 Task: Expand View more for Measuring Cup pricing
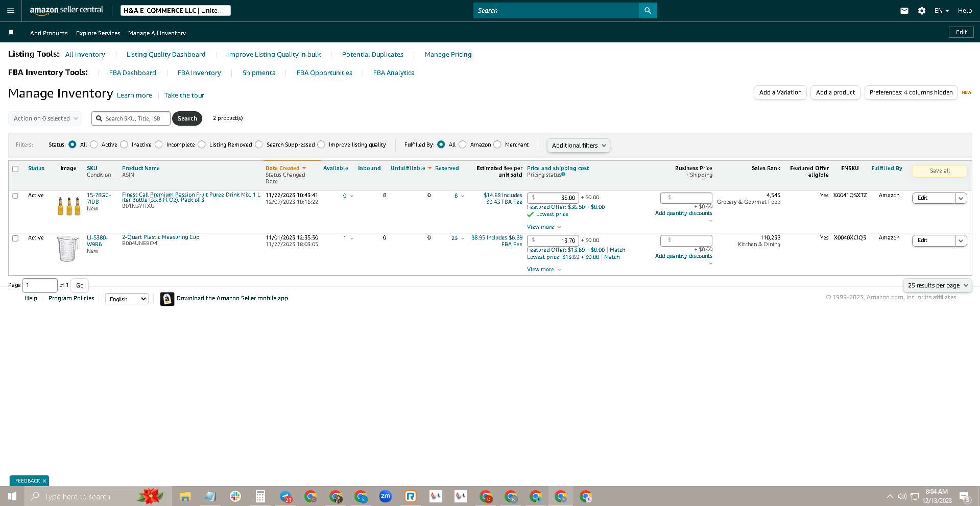(x=544, y=270)
